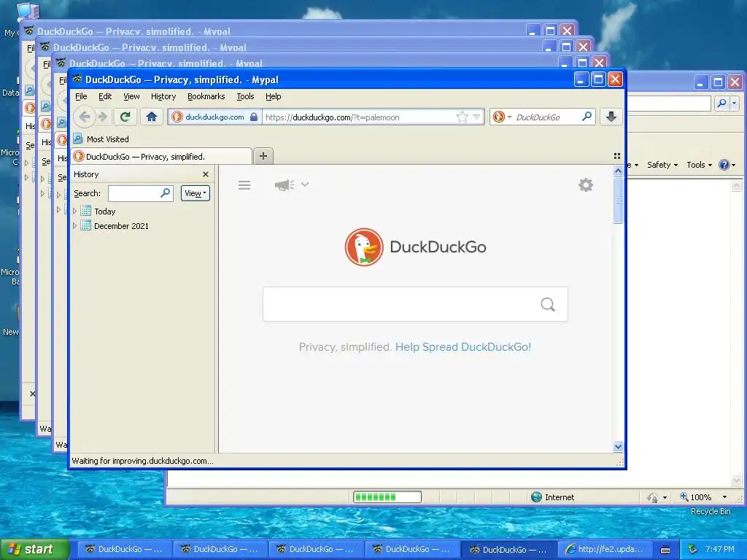
Task: Open the Safety dropdown in Internet Explorer
Action: pyautogui.click(x=662, y=165)
